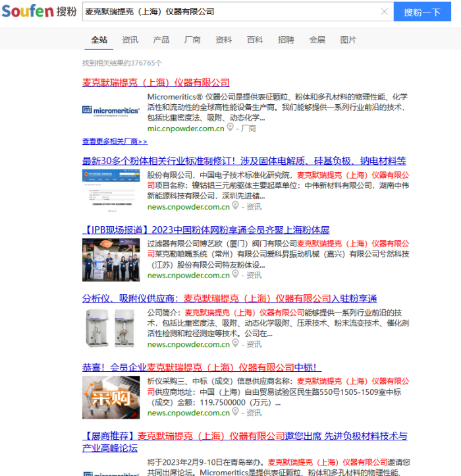Click the Soufen 搜粉 logo
Screen dimensions: 461x476
pyautogui.click(x=39, y=12)
